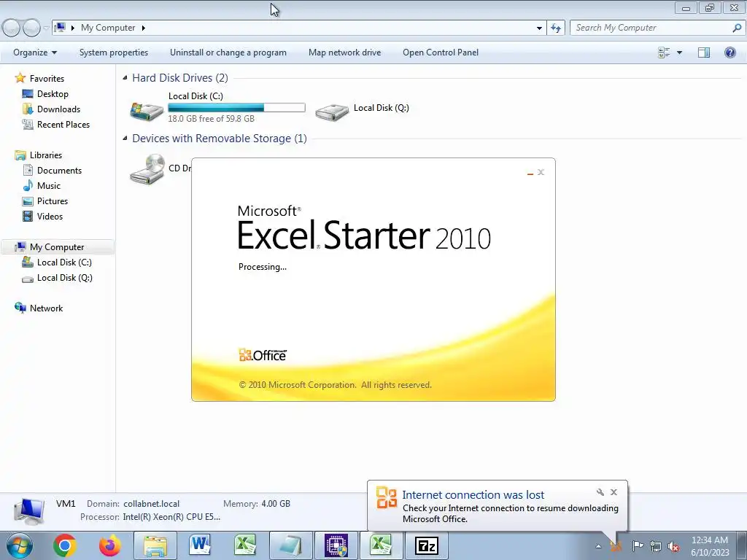747x560 pixels.
Task: Collapse the Hard Disk Drives group
Action: (125, 77)
